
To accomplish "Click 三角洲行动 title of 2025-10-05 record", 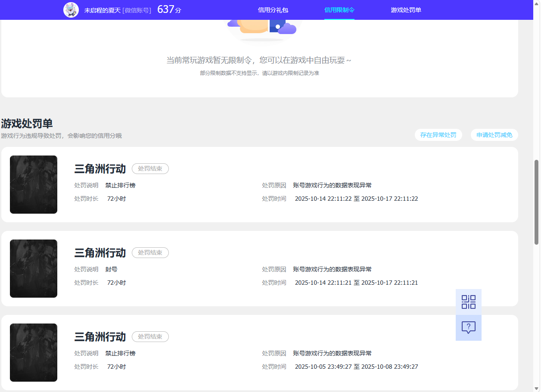I will pos(100,337).
